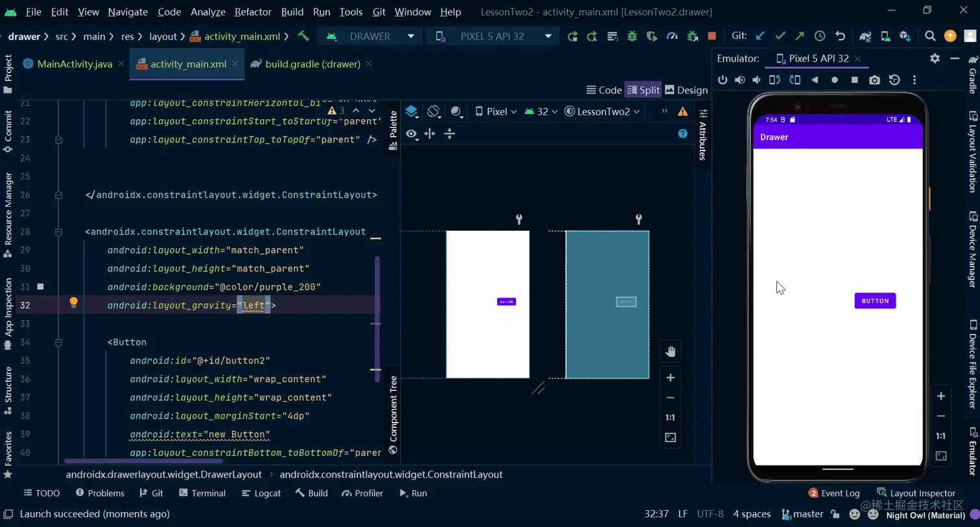Open the Orientation for Preview dropdown

pyautogui.click(x=434, y=111)
